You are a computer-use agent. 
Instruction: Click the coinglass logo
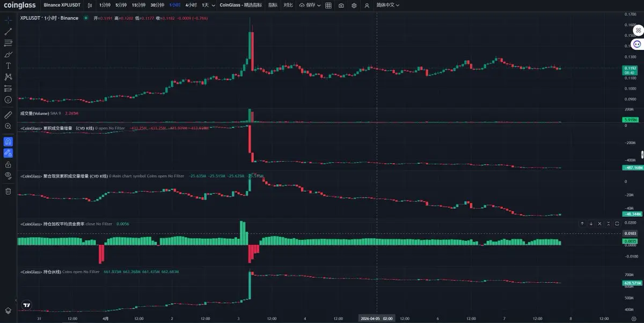coord(19,5)
